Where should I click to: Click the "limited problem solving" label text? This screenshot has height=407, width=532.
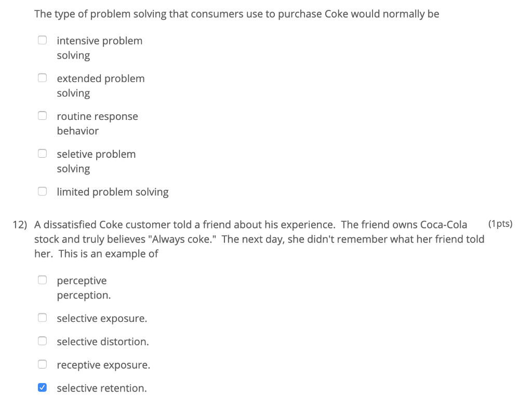tap(113, 192)
